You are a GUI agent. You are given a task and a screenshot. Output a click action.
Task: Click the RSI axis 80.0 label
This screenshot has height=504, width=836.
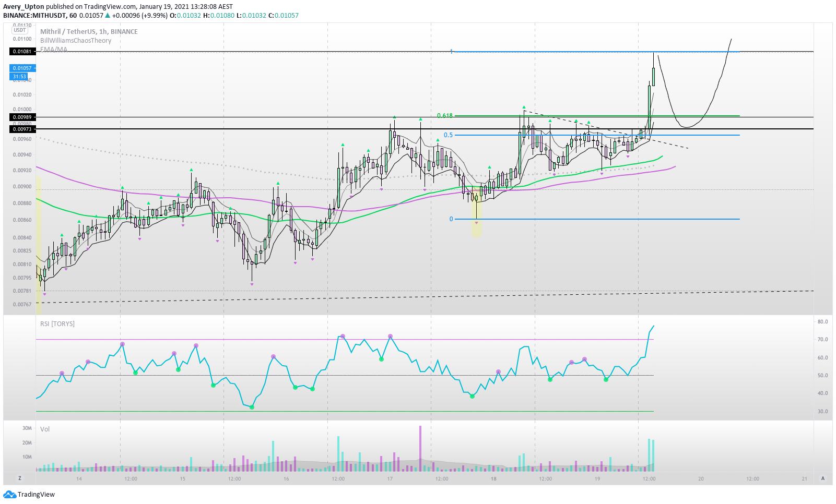click(x=822, y=321)
